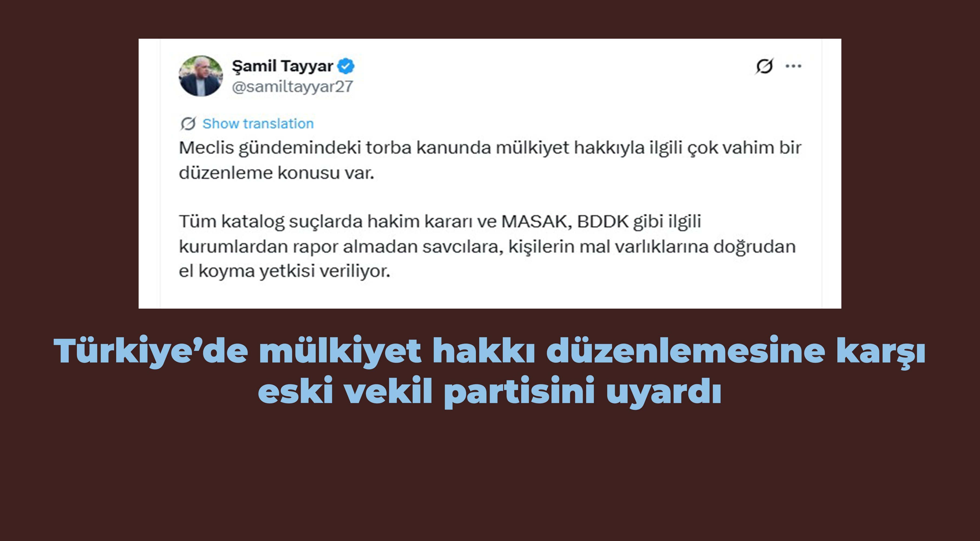
Task: Click the line "el koyma yetkisi veriliyor."
Action: pos(285,271)
